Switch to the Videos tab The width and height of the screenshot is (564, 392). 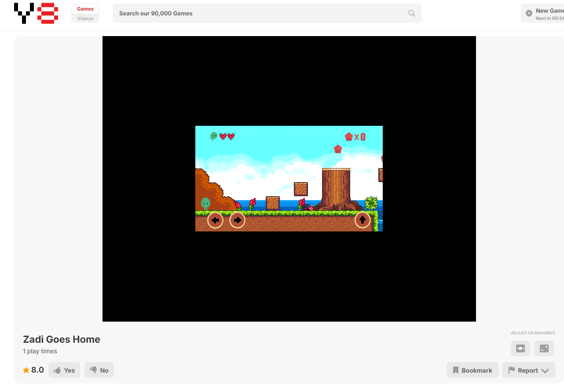85,18
